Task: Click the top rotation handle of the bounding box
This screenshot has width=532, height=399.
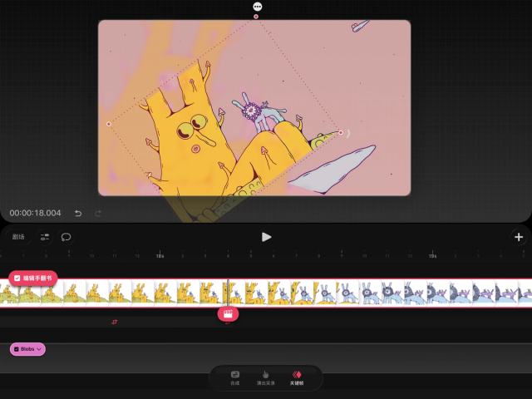Action: coord(256,17)
